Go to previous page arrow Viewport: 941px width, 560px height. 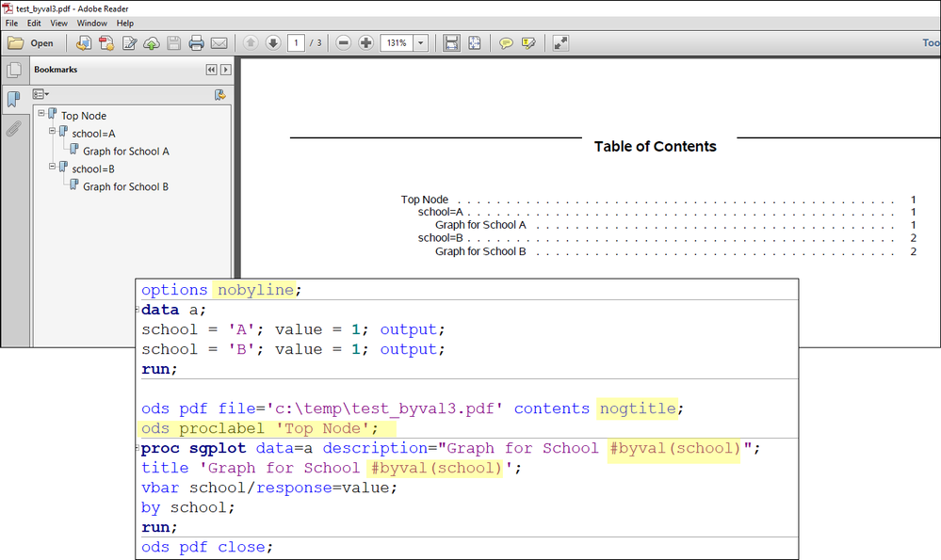(x=251, y=42)
